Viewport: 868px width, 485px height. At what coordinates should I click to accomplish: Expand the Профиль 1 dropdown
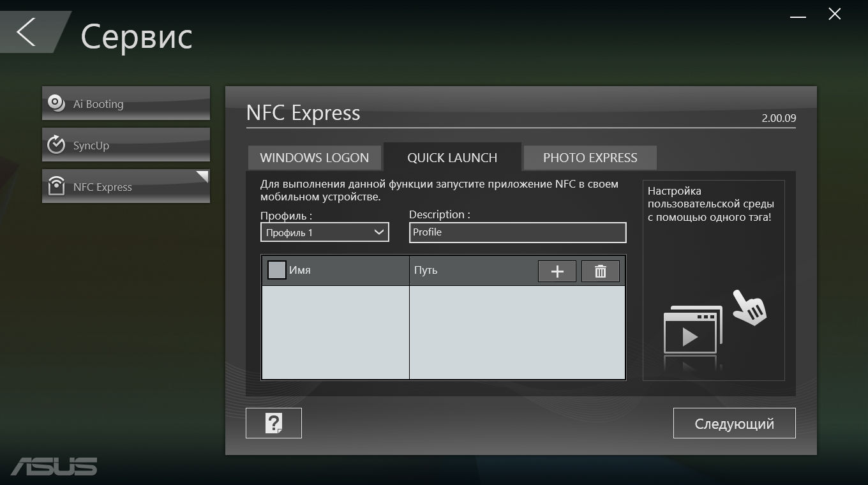point(325,232)
